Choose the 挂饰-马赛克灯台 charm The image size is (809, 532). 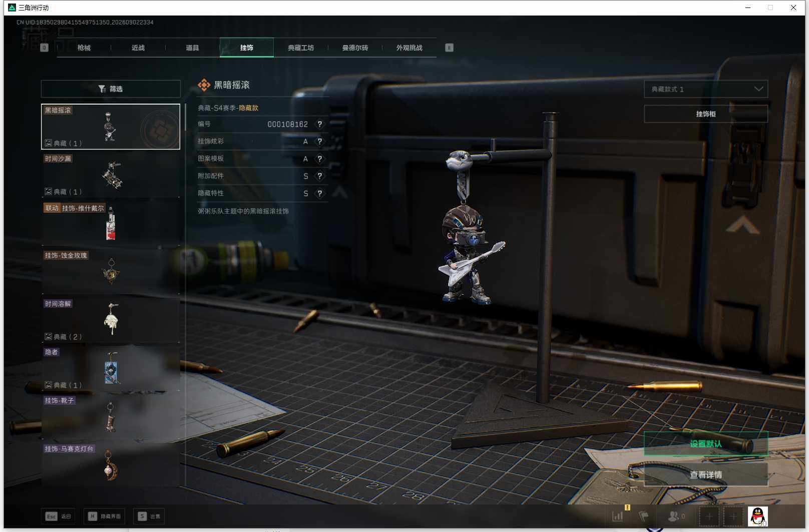111,465
